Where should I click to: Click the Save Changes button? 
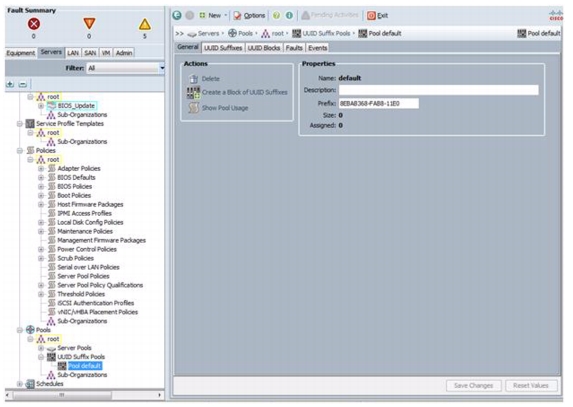(x=473, y=385)
